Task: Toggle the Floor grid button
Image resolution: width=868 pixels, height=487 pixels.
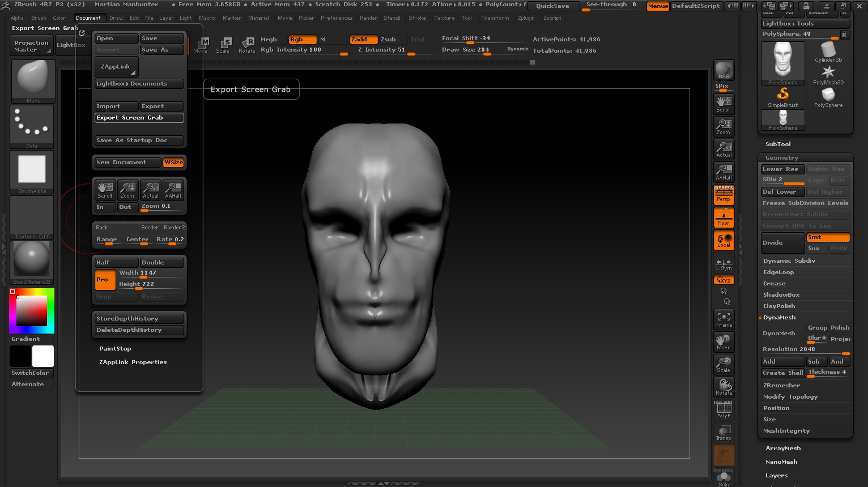Action: point(724,218)
